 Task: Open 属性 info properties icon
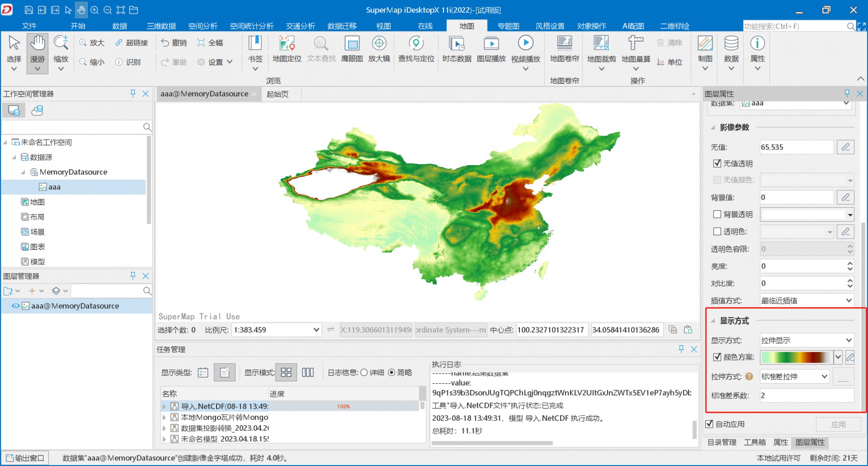point(757,53)
